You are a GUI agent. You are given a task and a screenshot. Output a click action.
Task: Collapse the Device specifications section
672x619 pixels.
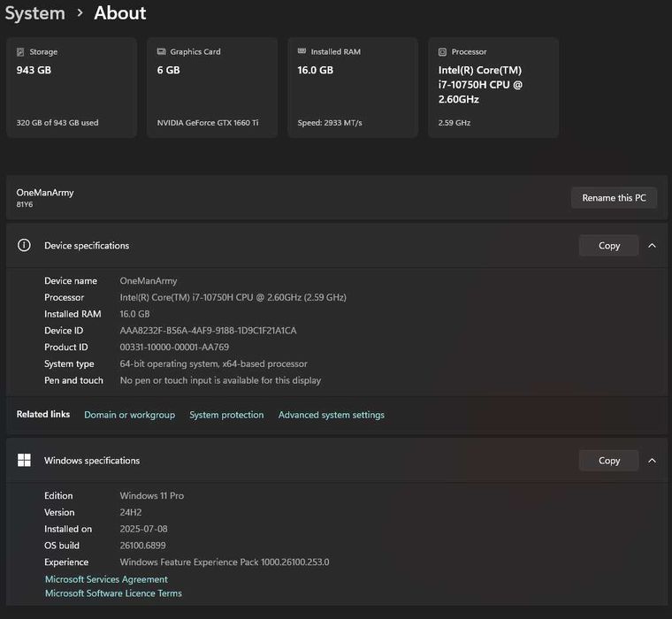point(652,246)
